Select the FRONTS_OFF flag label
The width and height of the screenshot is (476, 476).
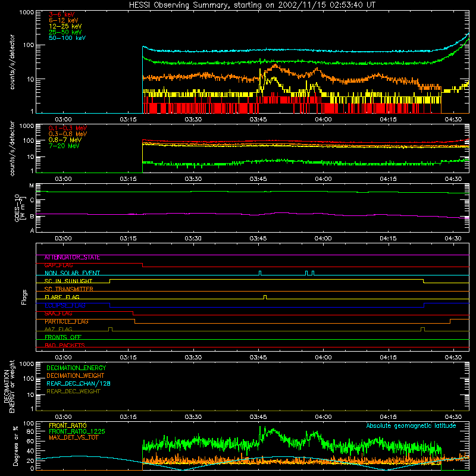coord(63,337)
